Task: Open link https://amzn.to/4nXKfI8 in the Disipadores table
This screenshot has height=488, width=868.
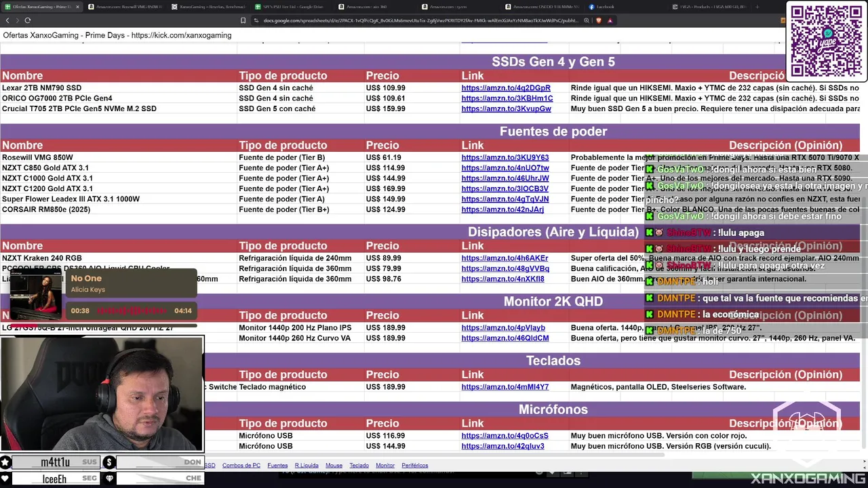Action: click(x=503, y=279)
